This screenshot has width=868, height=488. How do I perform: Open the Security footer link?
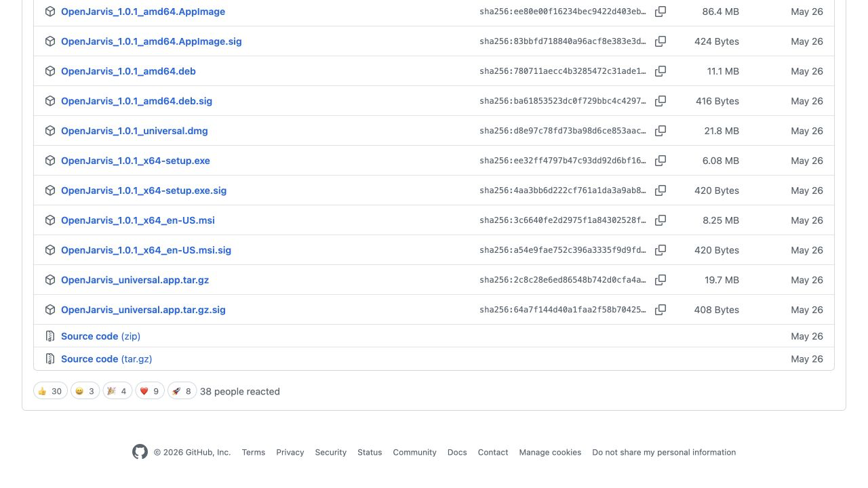click(x=331, y=452)
